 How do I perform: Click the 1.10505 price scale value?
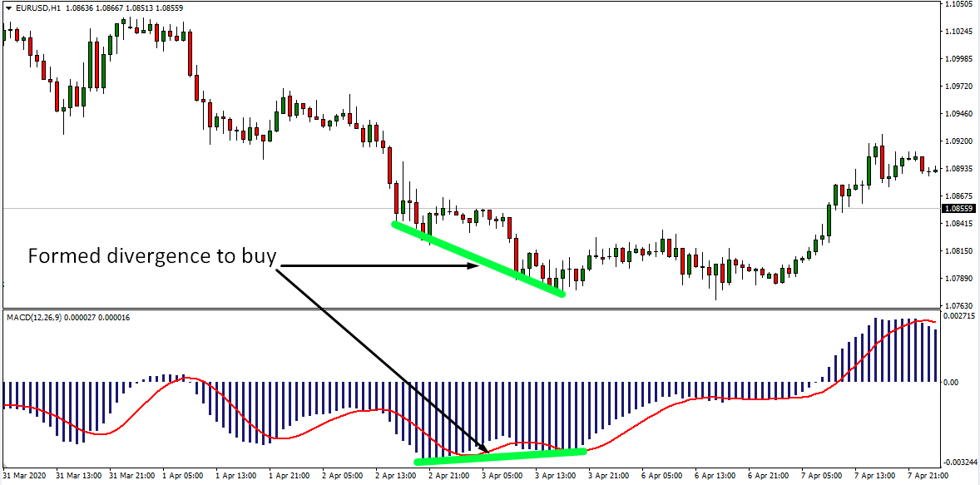961,5
